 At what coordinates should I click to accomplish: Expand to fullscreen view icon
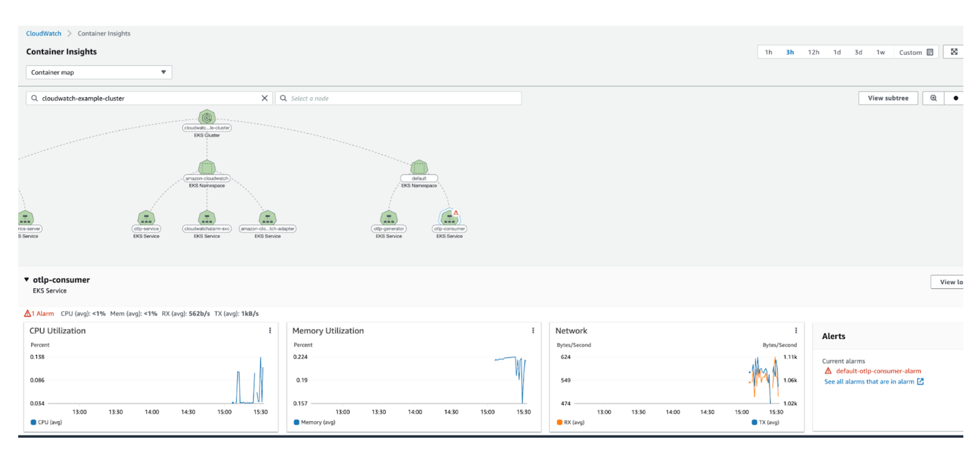coord(954,52)
